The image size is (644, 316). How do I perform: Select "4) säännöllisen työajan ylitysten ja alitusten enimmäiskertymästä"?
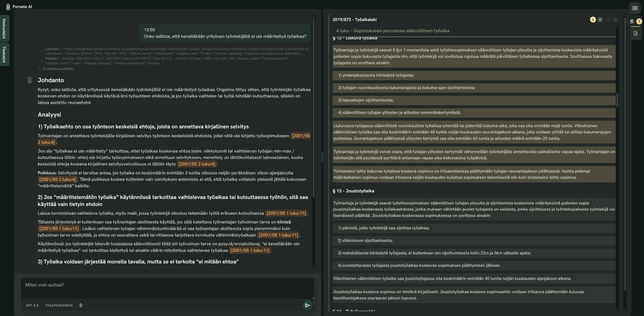tap(474, 113)
